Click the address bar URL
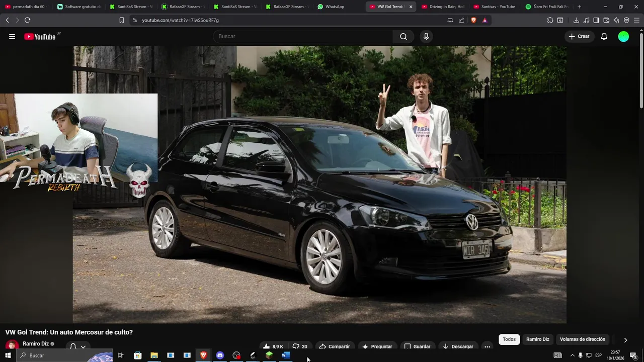The width and height of the screenshot is (644, 362). point(180,20)
